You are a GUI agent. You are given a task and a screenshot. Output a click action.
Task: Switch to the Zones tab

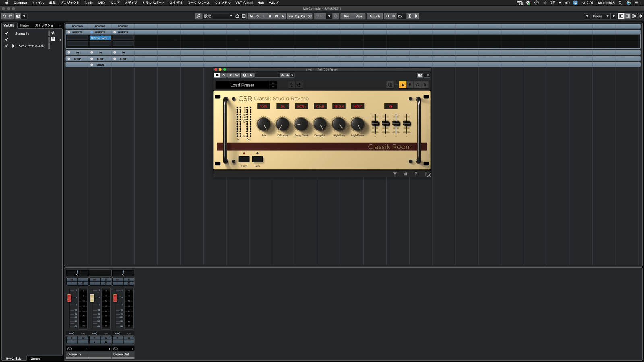coord(35,358)
